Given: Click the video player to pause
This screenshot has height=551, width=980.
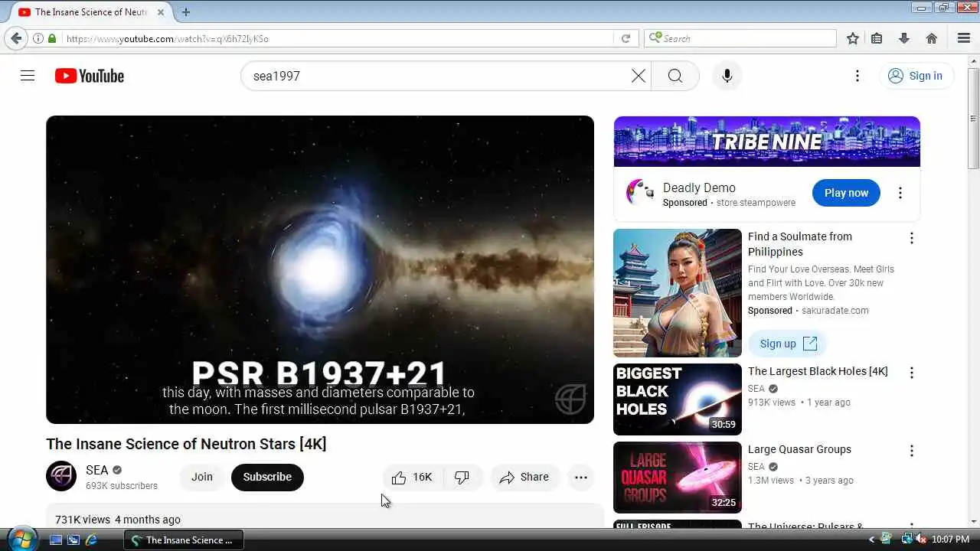Looking at the screenshot, I should tap(320, 269).
